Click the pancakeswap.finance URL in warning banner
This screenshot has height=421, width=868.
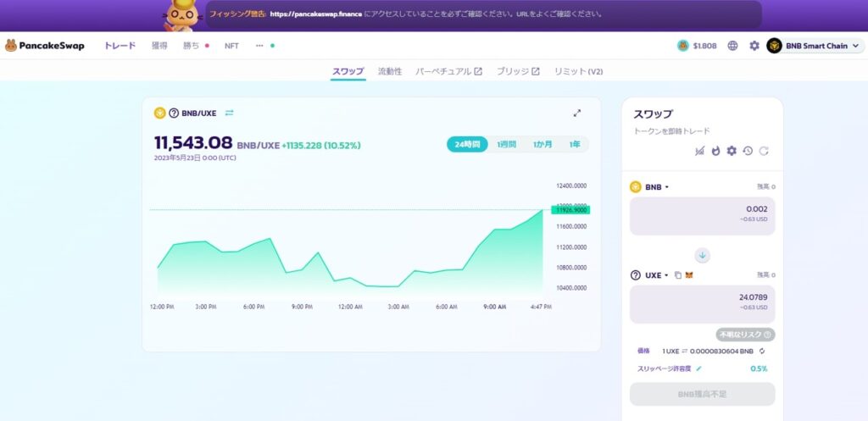[316, 14]
